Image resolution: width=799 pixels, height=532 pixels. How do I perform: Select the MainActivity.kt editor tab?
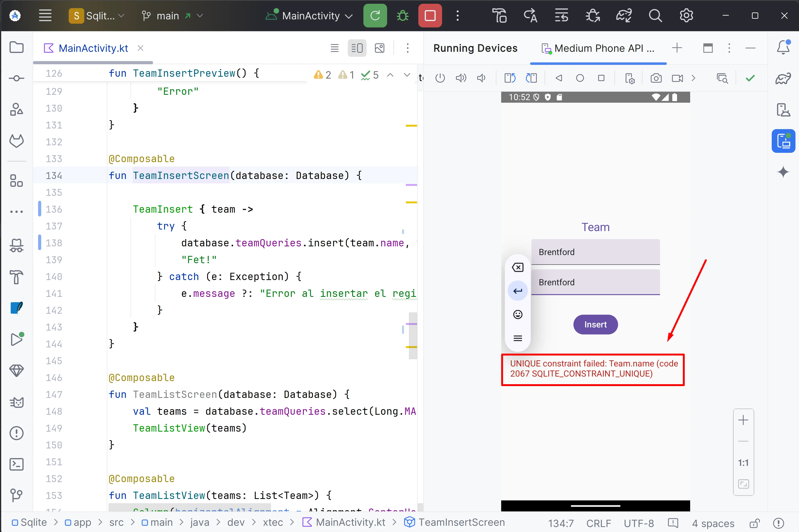(x=93, y=48)
